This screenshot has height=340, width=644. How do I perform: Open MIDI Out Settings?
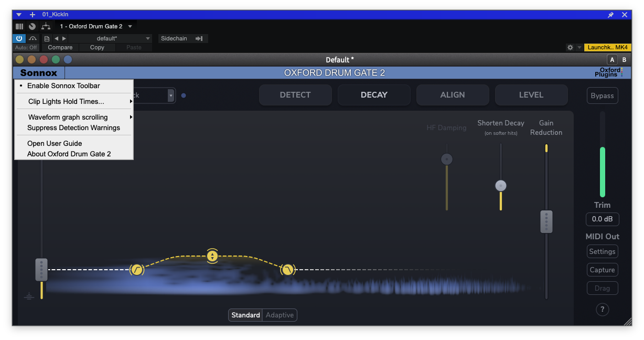pos(602,251)
